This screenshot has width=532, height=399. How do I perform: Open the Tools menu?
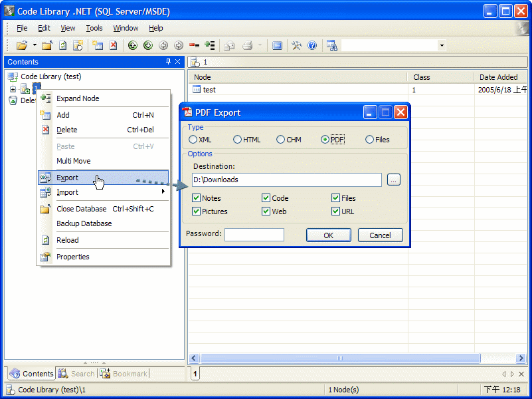click(x=94, y=28)
